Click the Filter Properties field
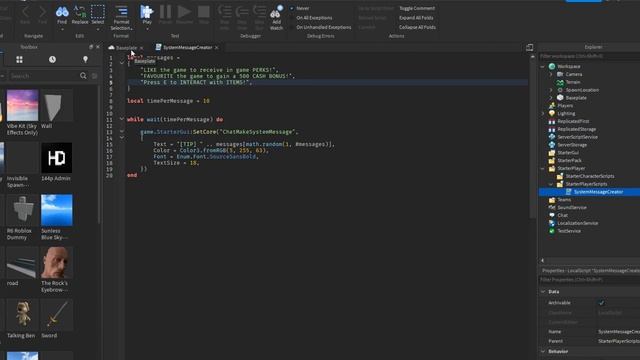The width and height of the screenshot is (640, 360). (589, 280)
